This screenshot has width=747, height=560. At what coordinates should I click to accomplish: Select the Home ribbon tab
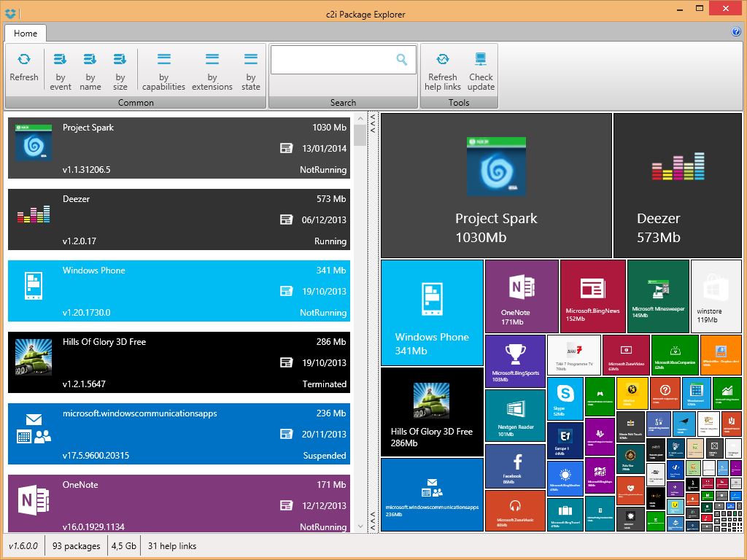[x=26, y=34]
